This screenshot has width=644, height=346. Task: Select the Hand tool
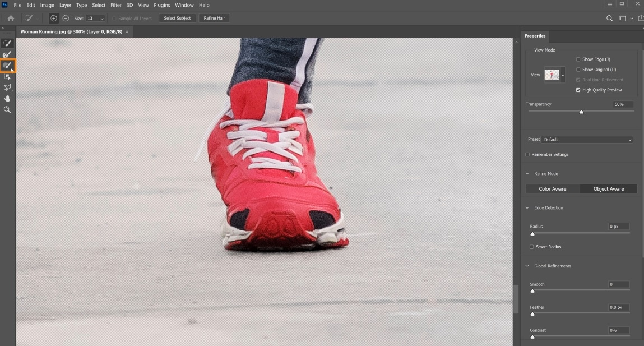tap(7, 99)
